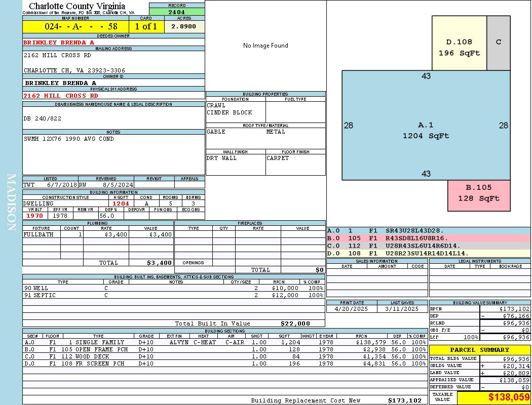
Task: Click heat type C-HEAT
Action: [205, 342]
